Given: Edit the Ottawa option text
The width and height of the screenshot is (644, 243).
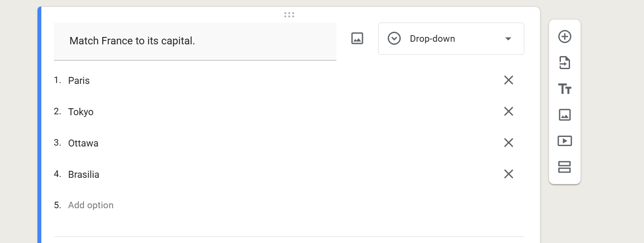Looking at the screenshot, I should point(83,143).
